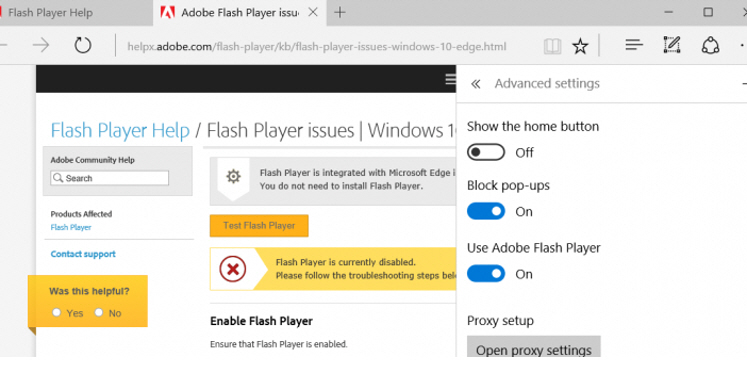This screenshot has width=747, height=369.
Task: Click the helpx.adobe.com address bar
Action: coord(317,47)
